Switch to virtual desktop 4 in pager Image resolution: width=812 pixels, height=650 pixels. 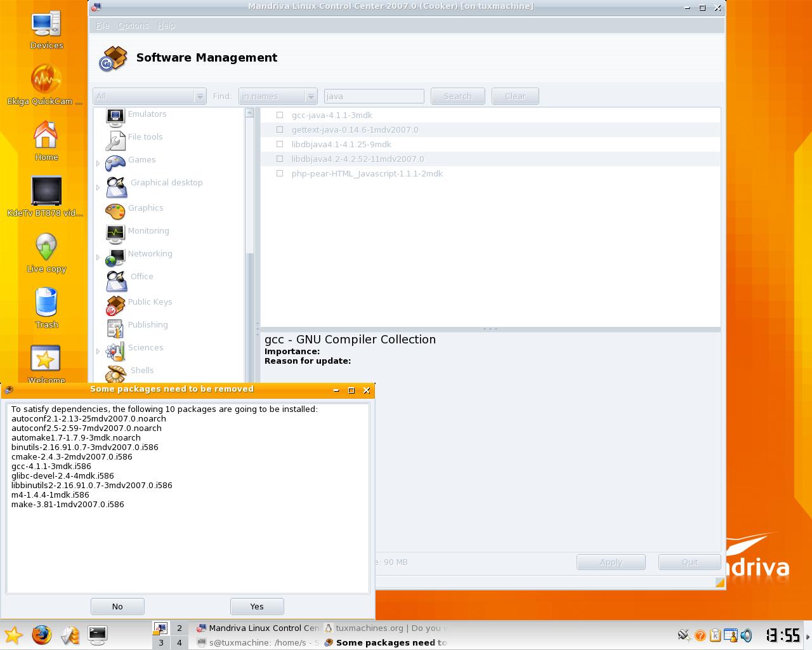(x=179, y=642)
